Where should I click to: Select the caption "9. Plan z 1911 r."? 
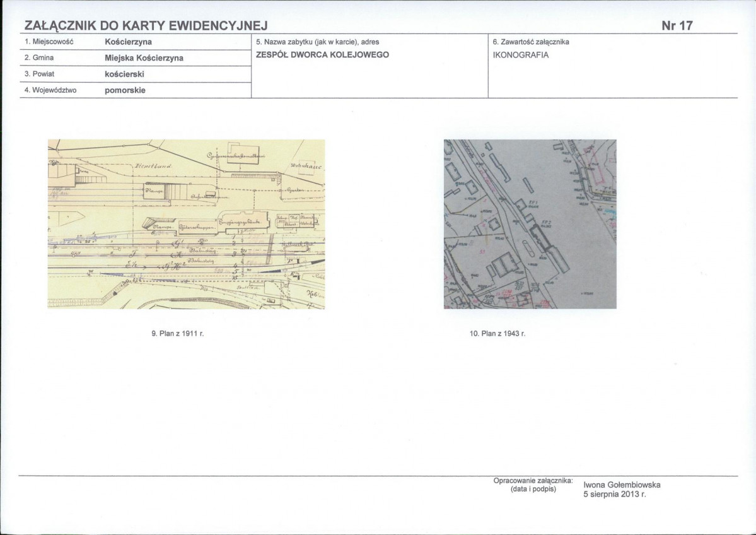tap(178, 332)
